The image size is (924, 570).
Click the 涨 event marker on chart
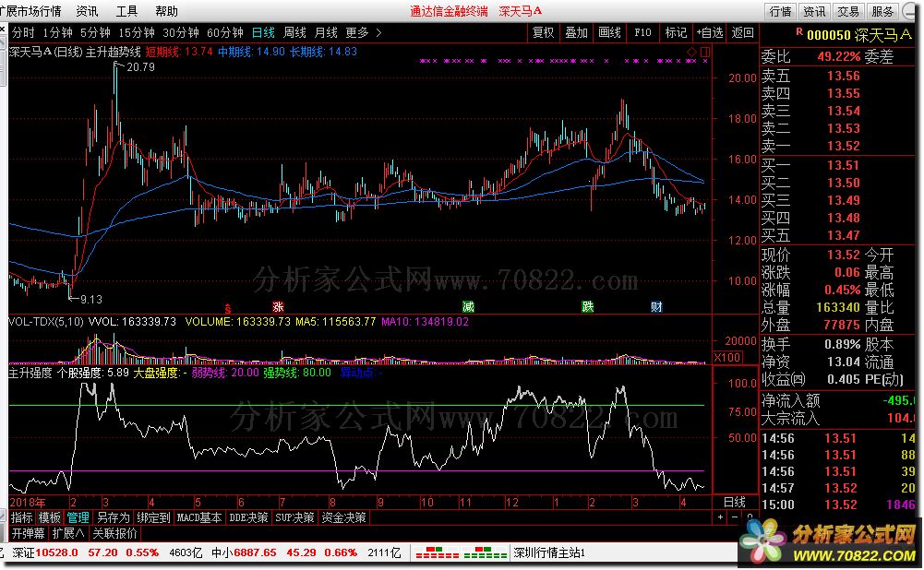pos(278,306)
